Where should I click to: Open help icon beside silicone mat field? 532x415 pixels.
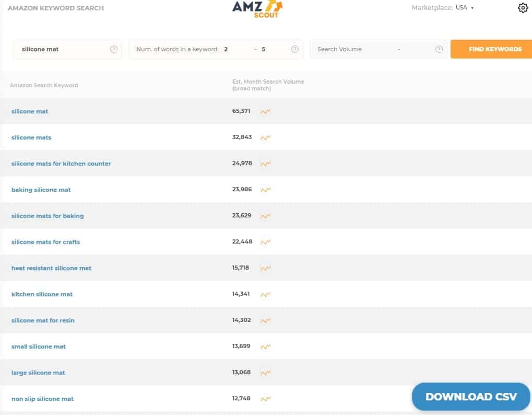(x=114, y=49)
